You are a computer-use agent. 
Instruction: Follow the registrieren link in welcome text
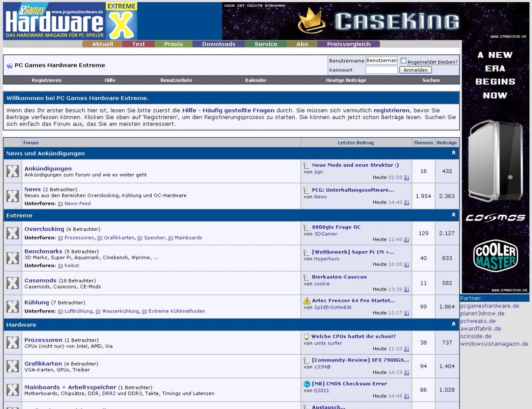coord(392,111)
